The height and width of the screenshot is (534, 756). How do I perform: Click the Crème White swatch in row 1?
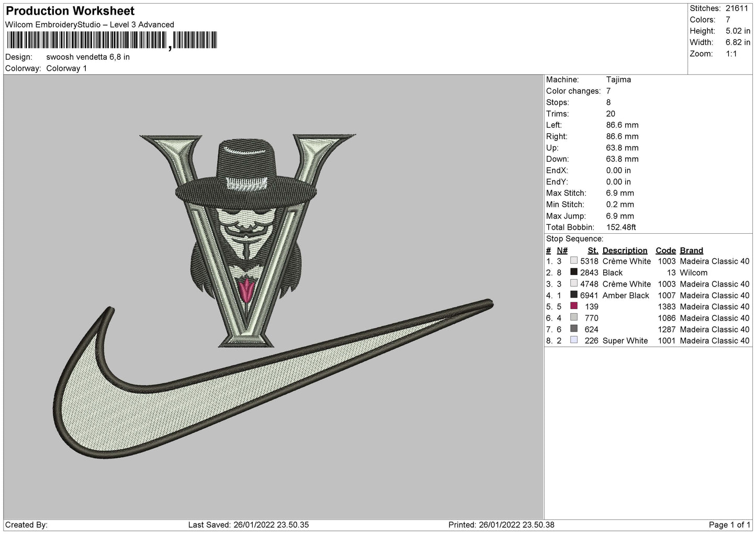(x=574, y=261)
